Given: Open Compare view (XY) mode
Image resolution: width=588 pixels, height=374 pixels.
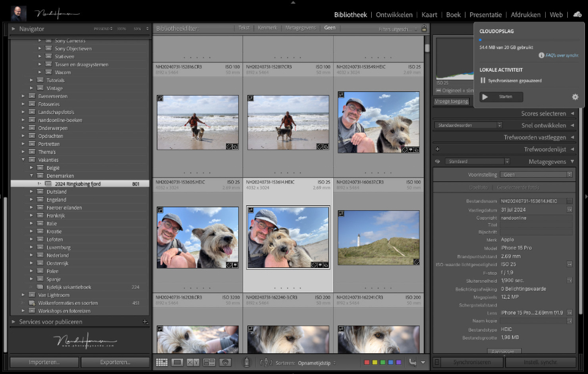Looking at the screenshot, I should 193,362.
